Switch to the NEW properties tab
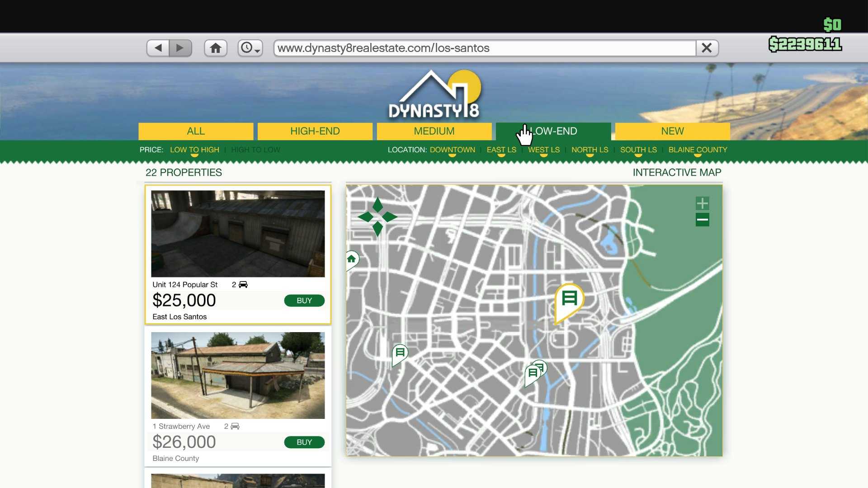868x488 pixels. point(672,131)
